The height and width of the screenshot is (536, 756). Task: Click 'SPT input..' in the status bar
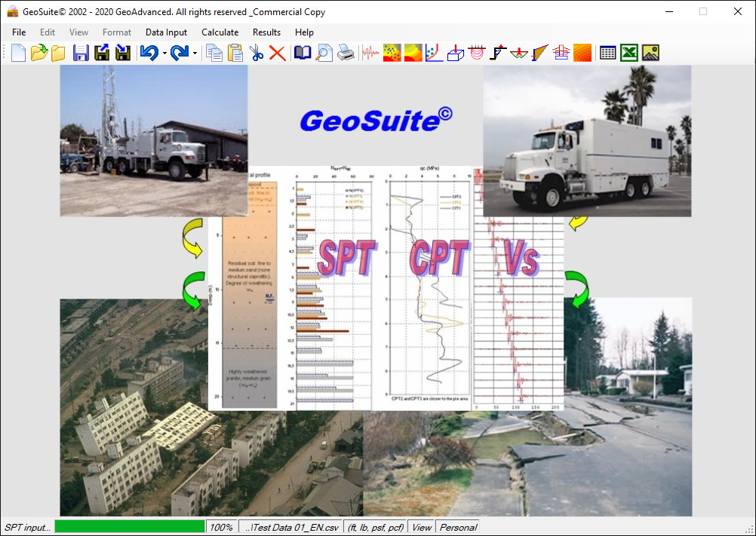click(27, 528)
